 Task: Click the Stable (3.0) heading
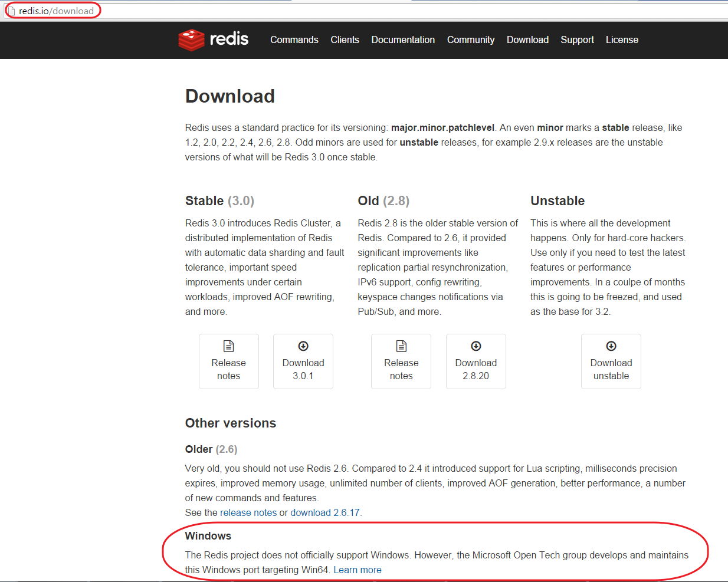point(219,200)
